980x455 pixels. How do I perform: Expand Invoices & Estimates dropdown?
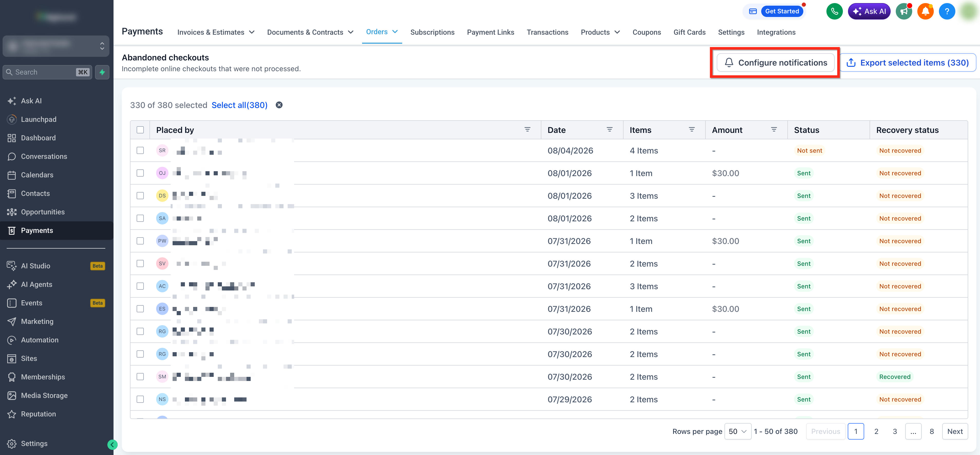pos(216,32)
